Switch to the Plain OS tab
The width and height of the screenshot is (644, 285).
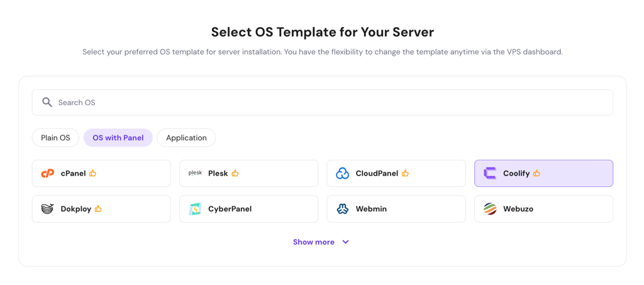tap(55, 138)
